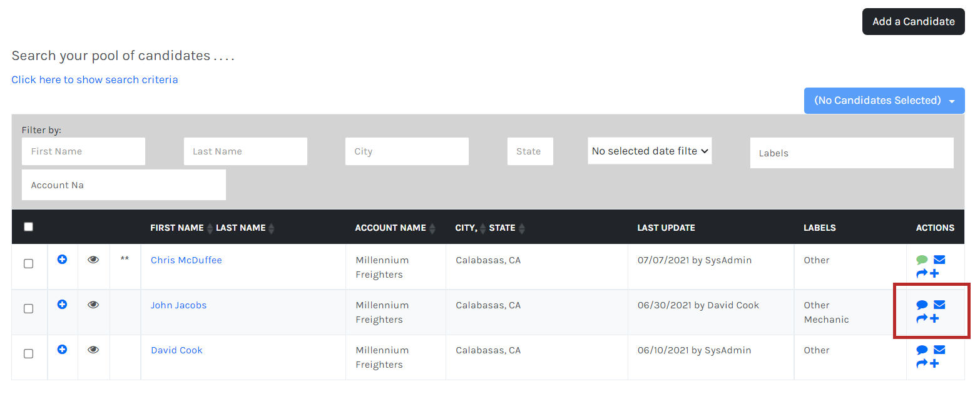Check the checkbox for John Jacobs

coord(28,309)
